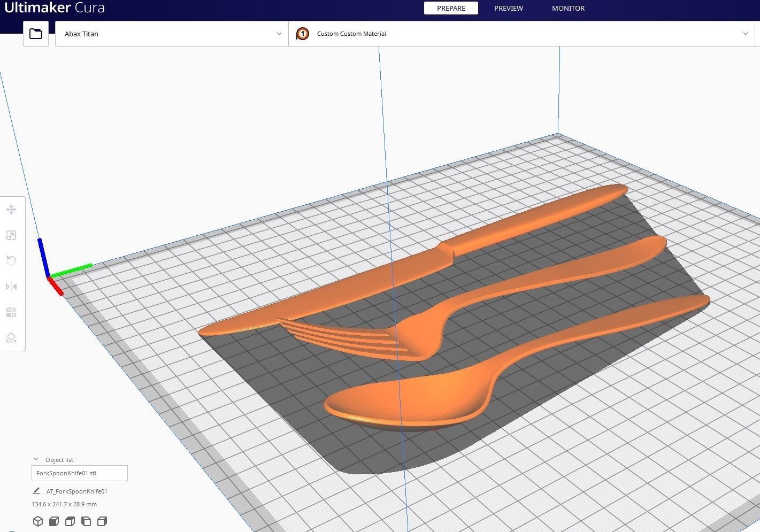Select the Support Blocker tool

[x=11, y=338]
